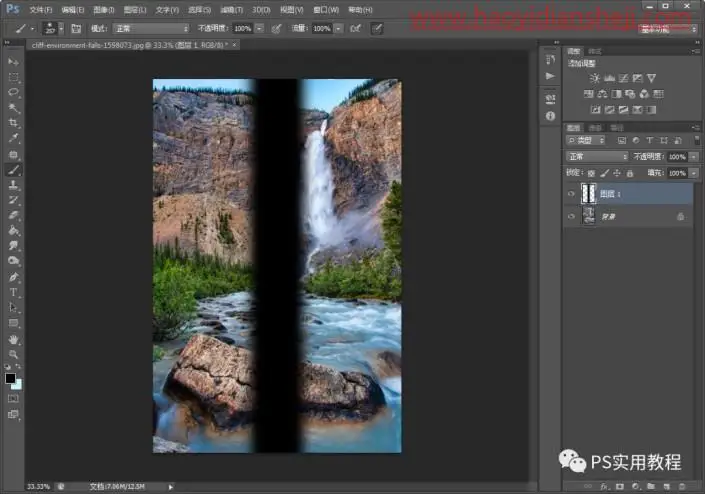Select the Brush tool in toolbox
The height and width of the screenshot is (494, 705).
click(x=13, y=170)
